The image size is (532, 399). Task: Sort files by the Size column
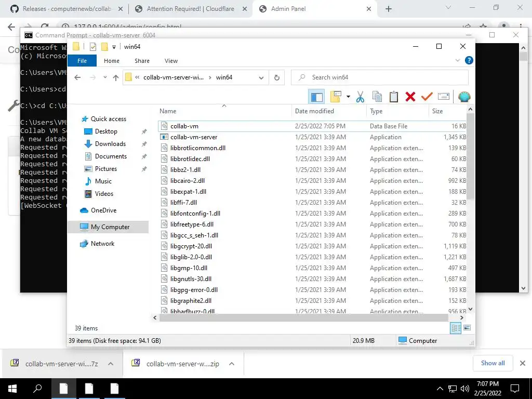[x=447, y=111]
